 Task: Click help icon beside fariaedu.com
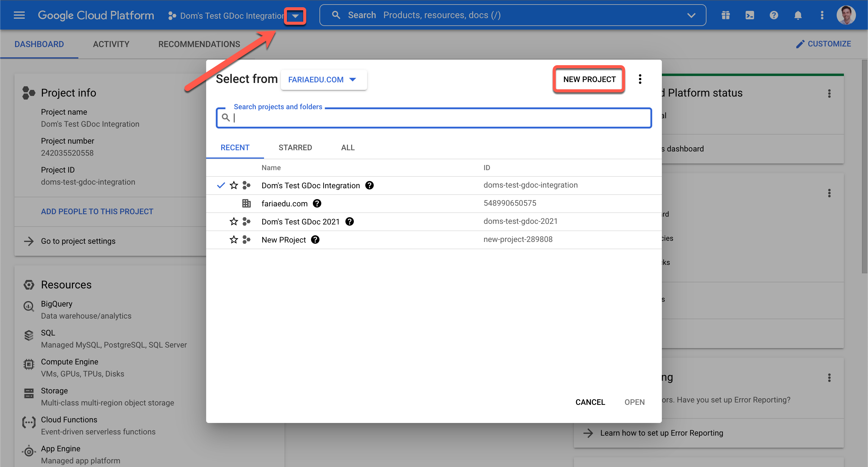317,203
